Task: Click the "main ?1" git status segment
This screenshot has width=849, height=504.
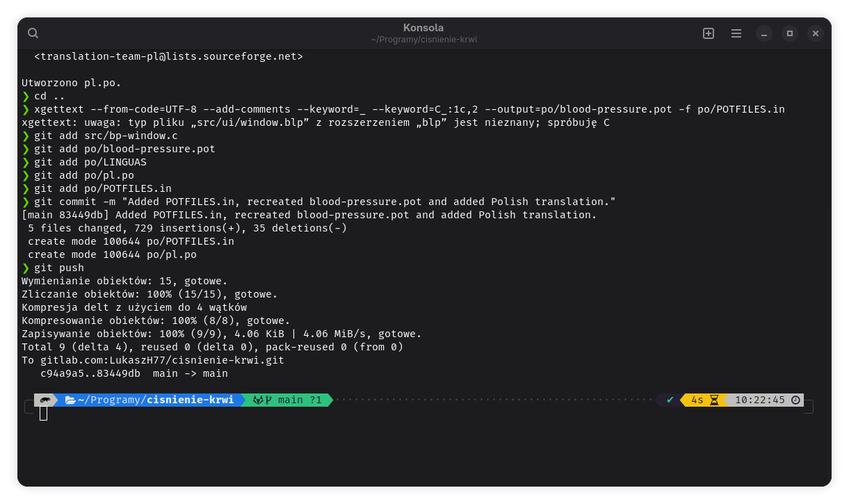Action: 299,400
